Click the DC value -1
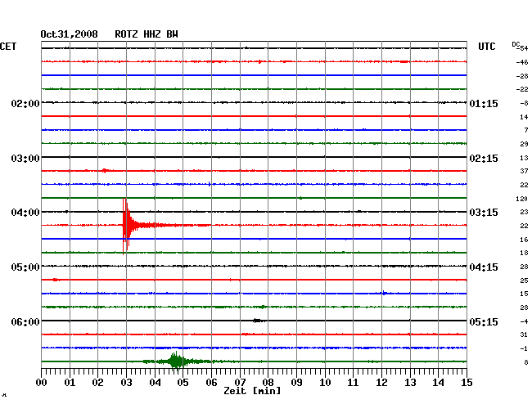This screenshot has height=404, width=532. 524,348
